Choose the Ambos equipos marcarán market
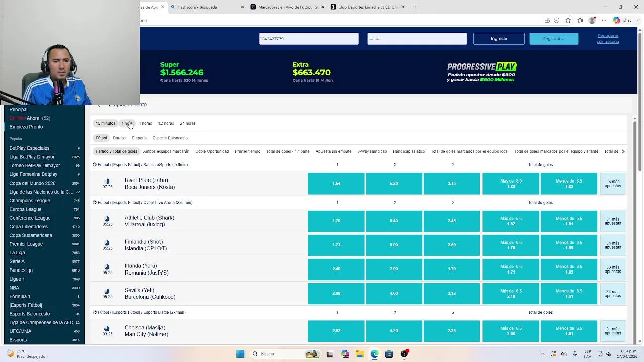The height and width of the screenshot is (362, 644). [166, 151]
